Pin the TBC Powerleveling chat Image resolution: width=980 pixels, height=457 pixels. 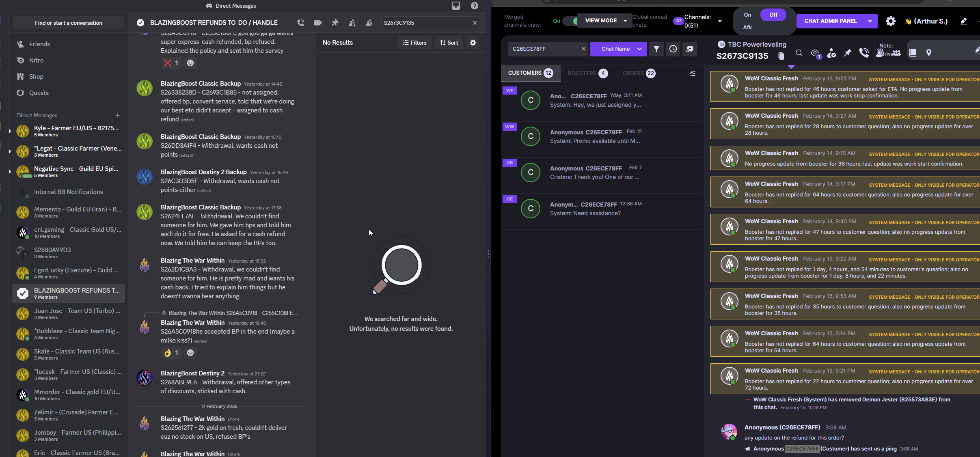tap(847, 53)
